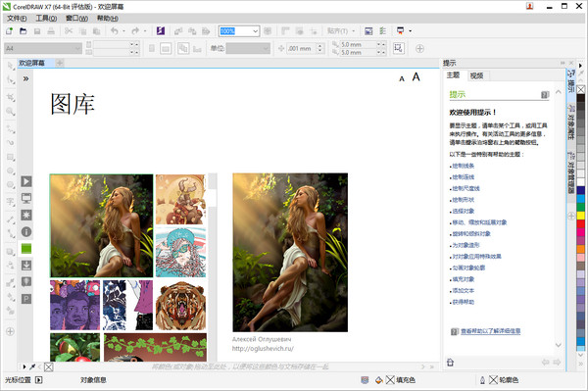Viewport: 588px width, 391px height.
Task: Click the Undo arrow icon
Action: pos(115,31)
